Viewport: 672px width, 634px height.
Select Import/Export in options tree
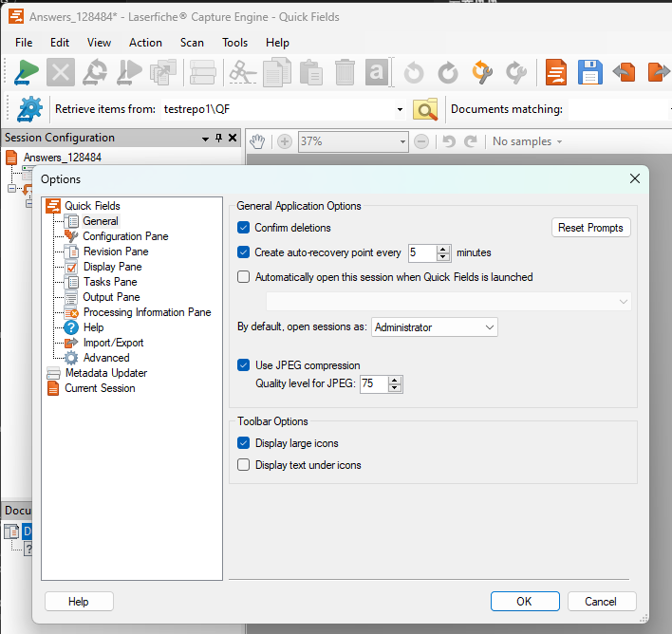[113, 343]
